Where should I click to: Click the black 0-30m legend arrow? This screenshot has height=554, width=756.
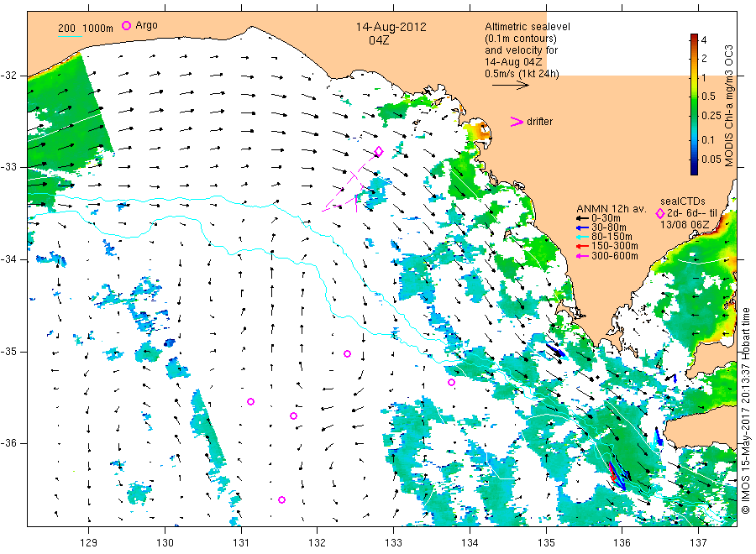coord(582,218)
